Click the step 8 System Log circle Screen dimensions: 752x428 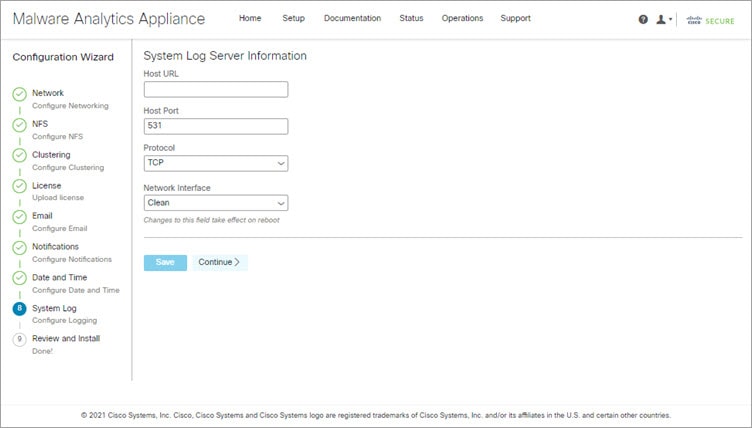point(20,309)
